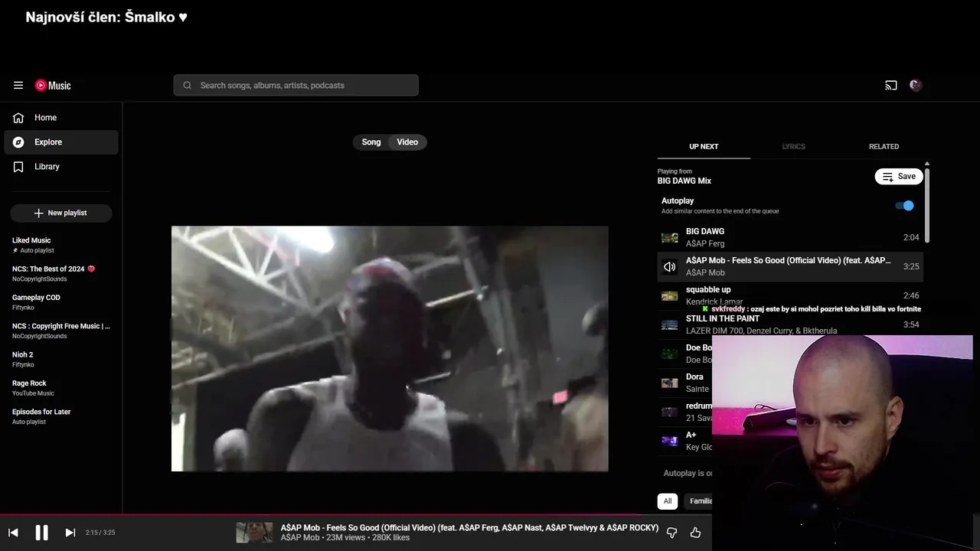This screenshot has height=551, width=980.
Task: Open Episodes for Later playlist
Action: click(x=61, y=416)
